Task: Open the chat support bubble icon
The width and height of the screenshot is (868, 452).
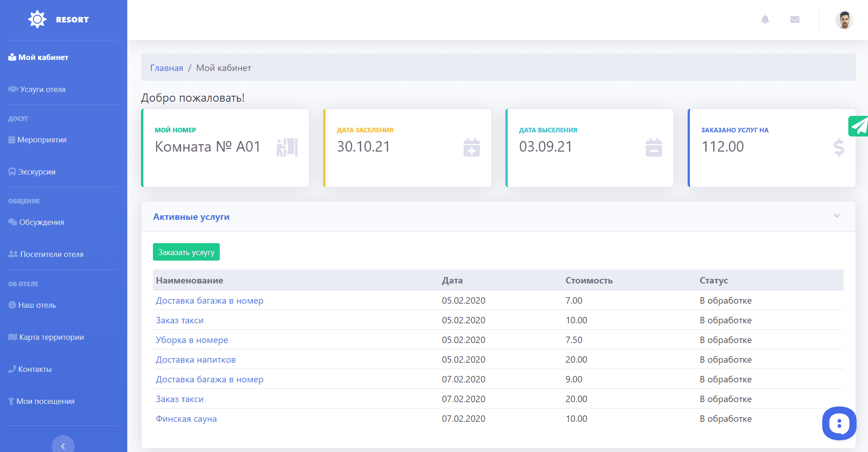Action: (x=839, y=424)
